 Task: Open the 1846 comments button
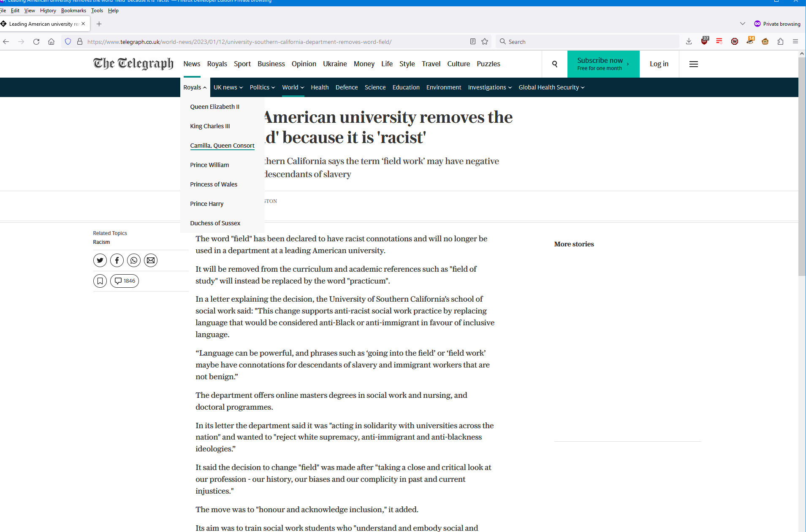(125, 281)
